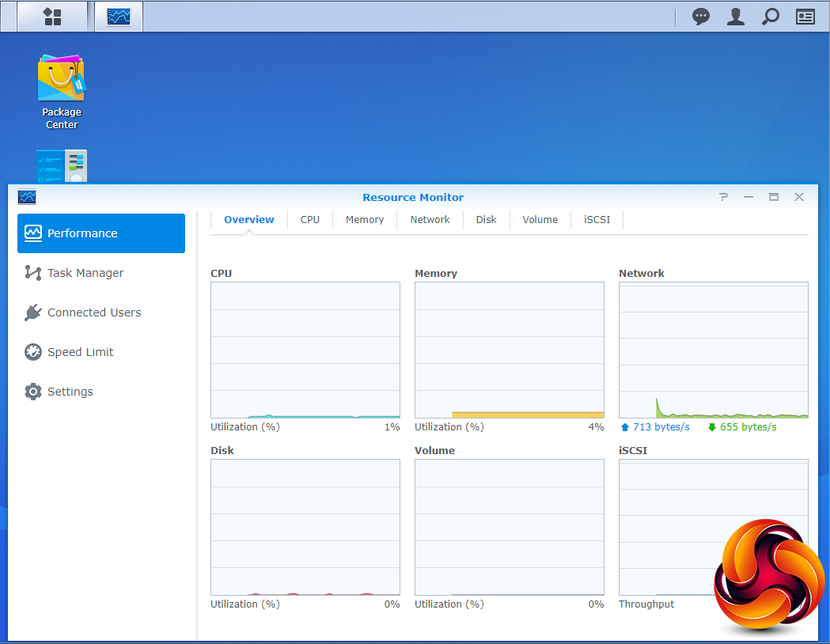Click the Network heading above the graph
Viewport: 830px width, 644px height.
[x=642, y=274]
